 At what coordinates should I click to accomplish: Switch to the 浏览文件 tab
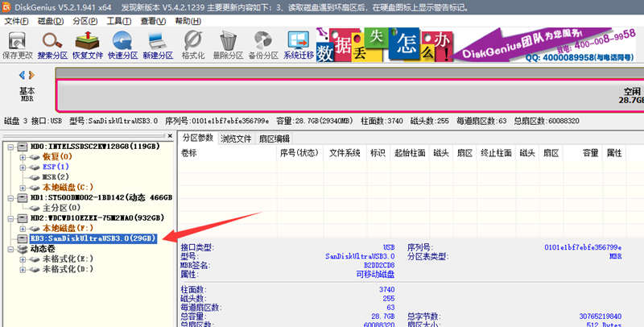pyautogui.click(x=236, y=139)
